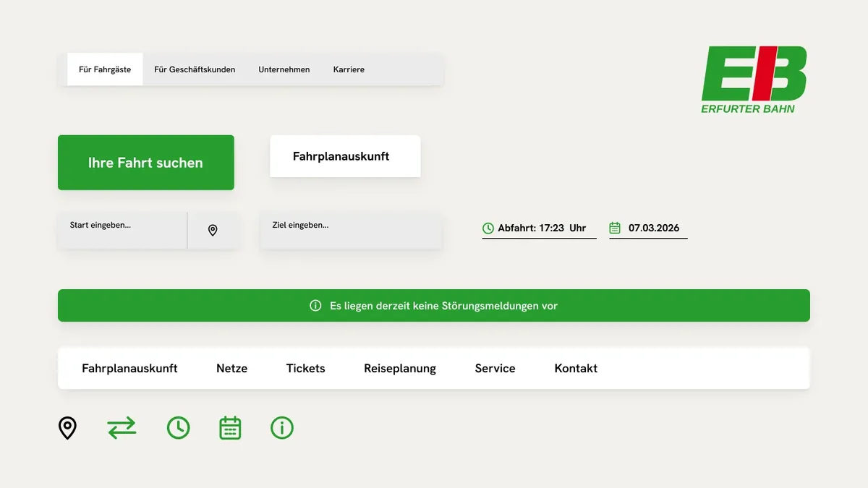The width and height of the screenshot is (868, 488).
Task: Open the Service menu item
Action: pos(495,368)
